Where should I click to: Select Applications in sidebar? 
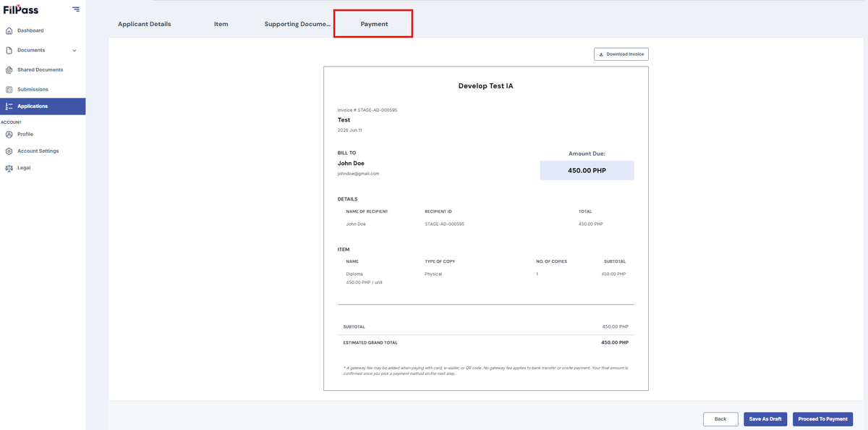tap(43, 106)
